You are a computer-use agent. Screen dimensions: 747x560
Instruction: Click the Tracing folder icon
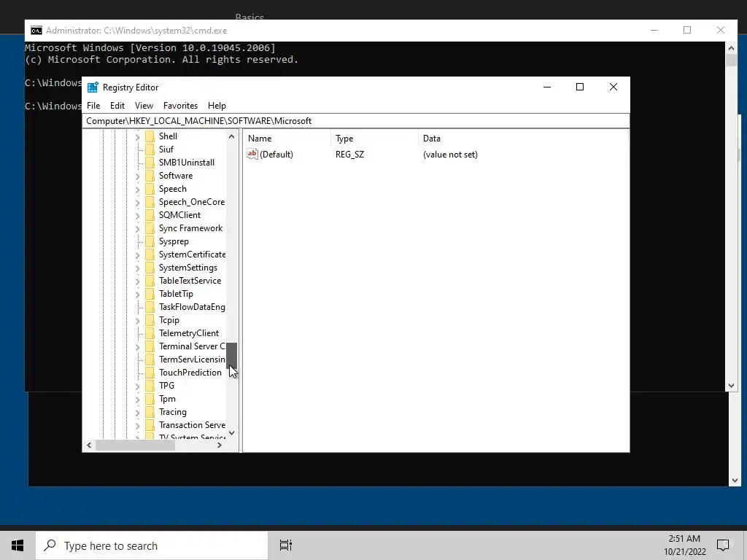tap(150, 413)
